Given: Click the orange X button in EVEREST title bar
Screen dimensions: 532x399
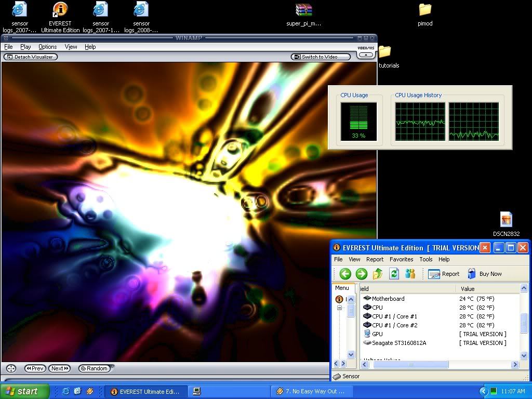Looking at the screenshot, I should point(485,248).
